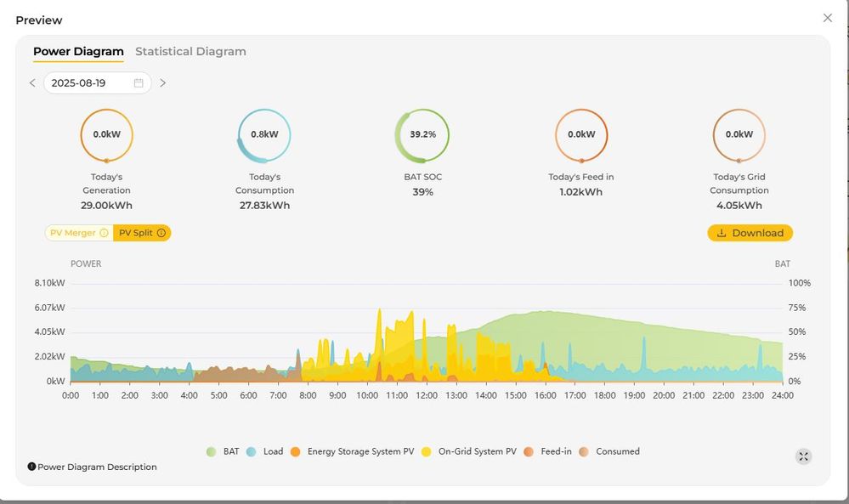Toggle PV Split view
Viewport: 849px width, 504px height.
point(137,233)
